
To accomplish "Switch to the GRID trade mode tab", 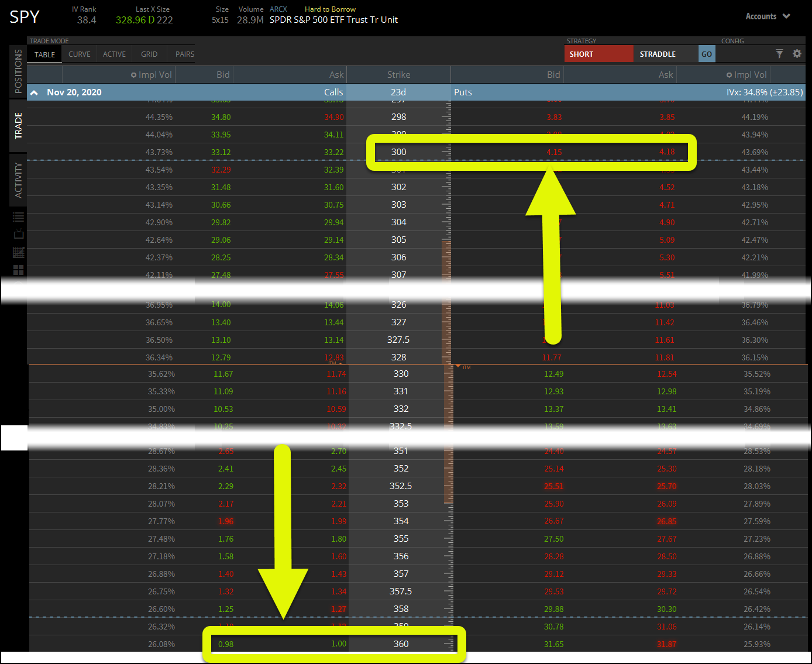I will click(149, 54).
